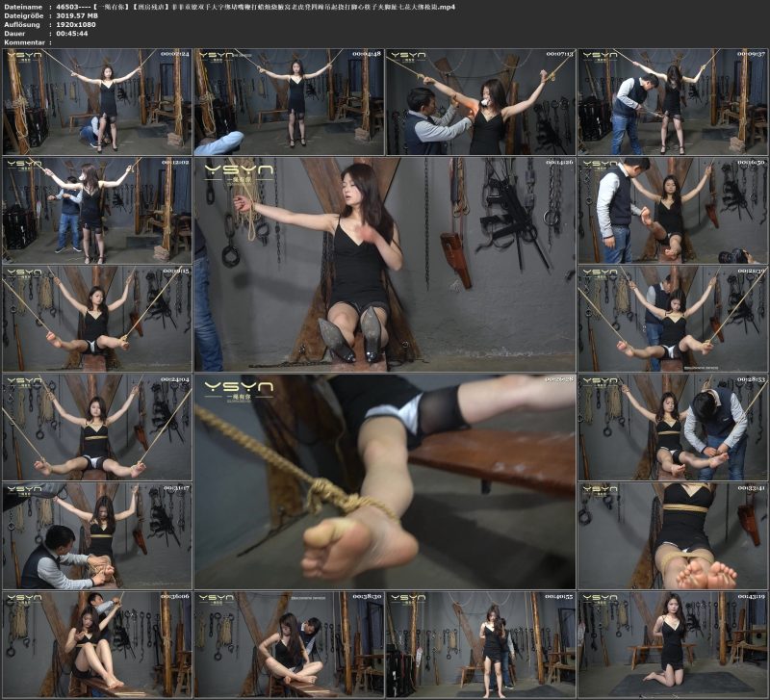Click the frame marked 00:09:37

(x=672, y=101)
